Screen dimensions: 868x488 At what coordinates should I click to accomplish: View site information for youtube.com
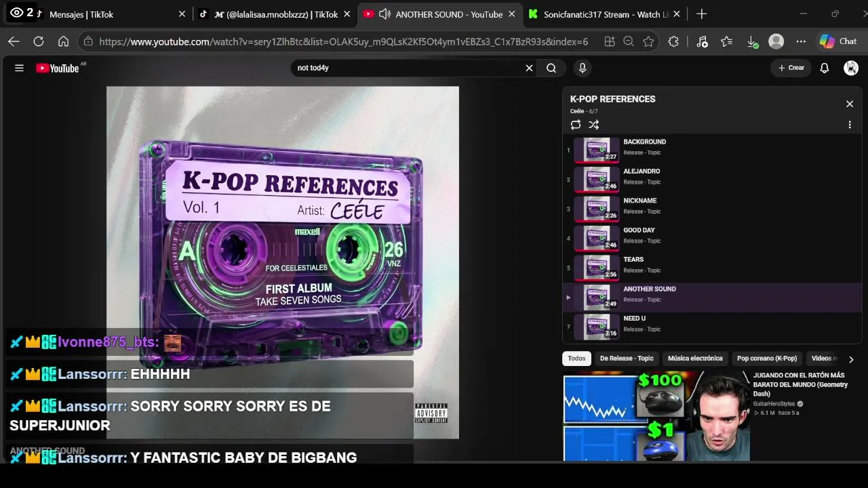pos(88,41)
